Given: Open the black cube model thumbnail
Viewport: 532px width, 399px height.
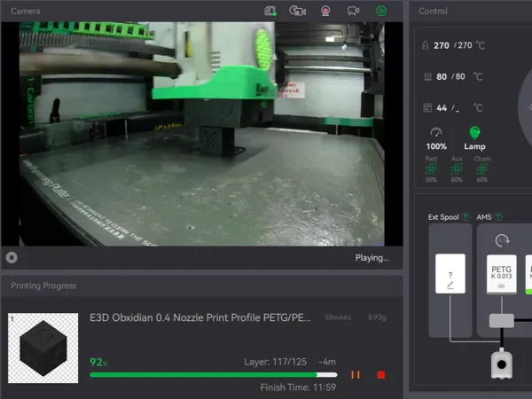Looking at the screenshot, I should [x=43, y=348].
